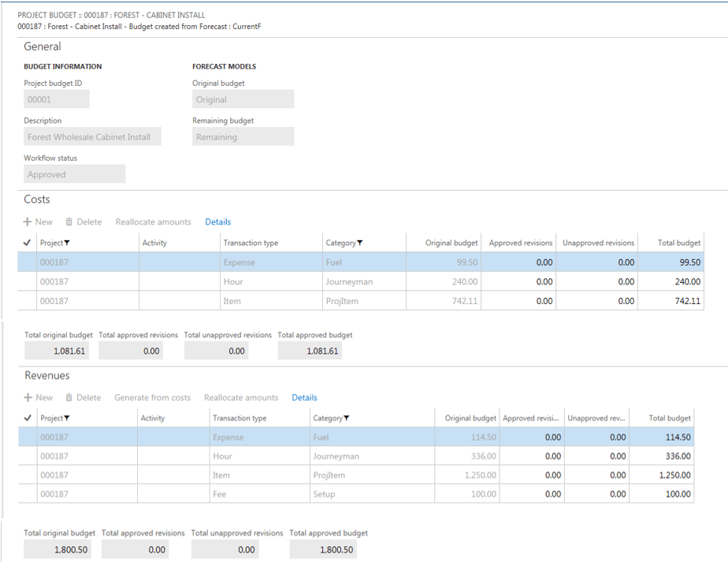
Task: Click Generate from costs in Revenues
Action: (x=152, y=398)
